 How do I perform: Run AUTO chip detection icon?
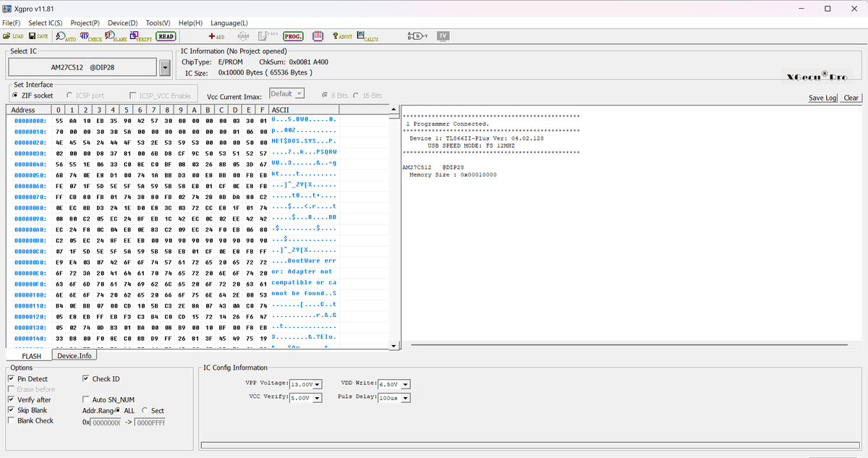66,36
